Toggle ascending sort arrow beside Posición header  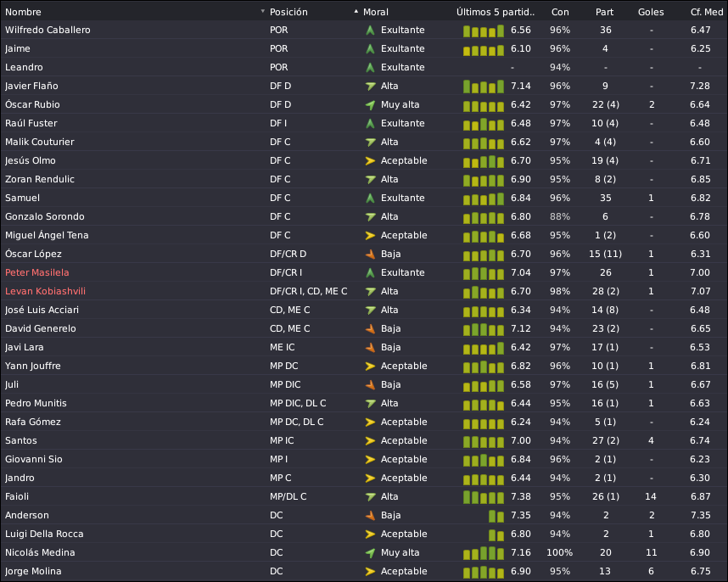(x=356, y=12)
